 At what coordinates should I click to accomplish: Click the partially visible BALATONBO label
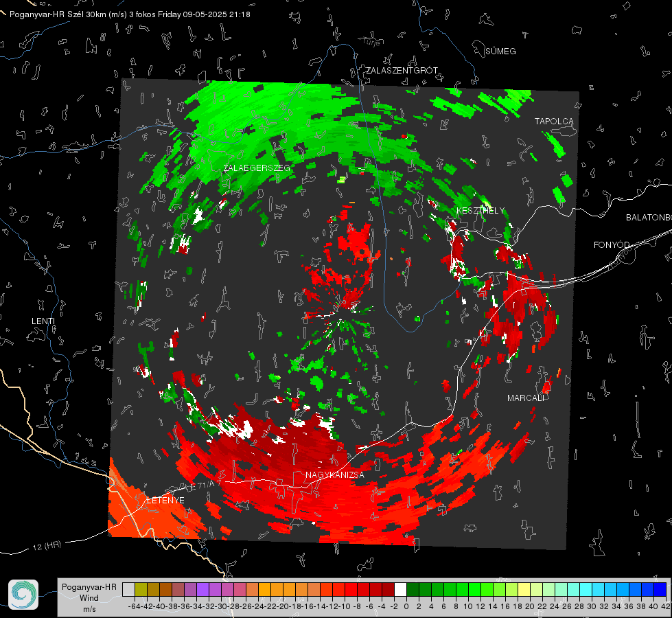(x=649, y=218)
